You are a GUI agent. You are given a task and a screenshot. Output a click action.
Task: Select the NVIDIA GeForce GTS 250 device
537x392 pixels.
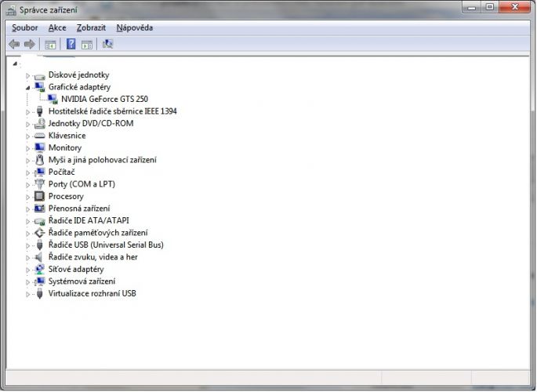tap(104, 99)
